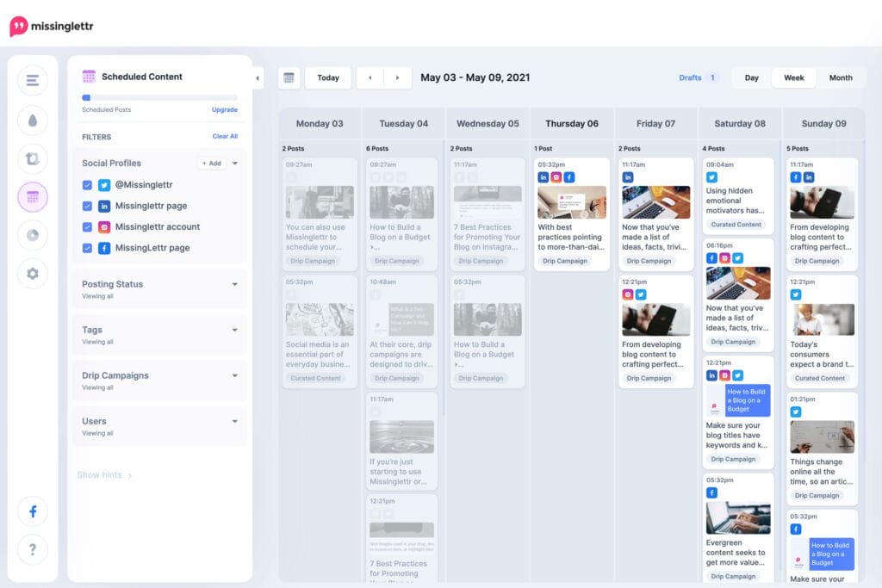The height and width of the screenshot is (588, 882).
Task: Collapse the filters panel with the arrow handle
Action: click(258, 78)
